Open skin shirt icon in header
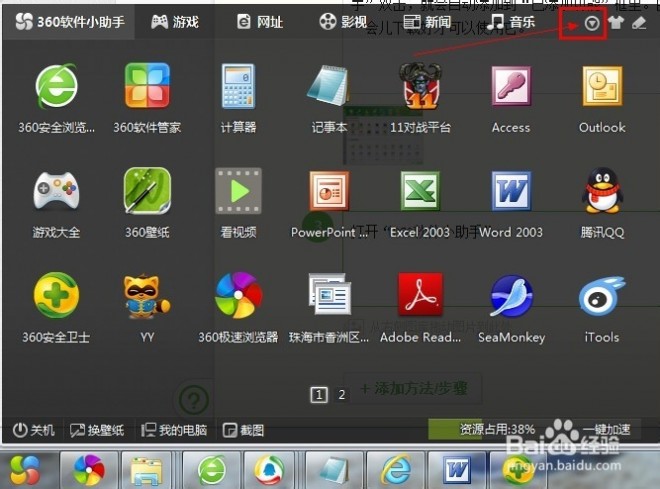Viewport: 660px width, 489px height. (616, 22)
